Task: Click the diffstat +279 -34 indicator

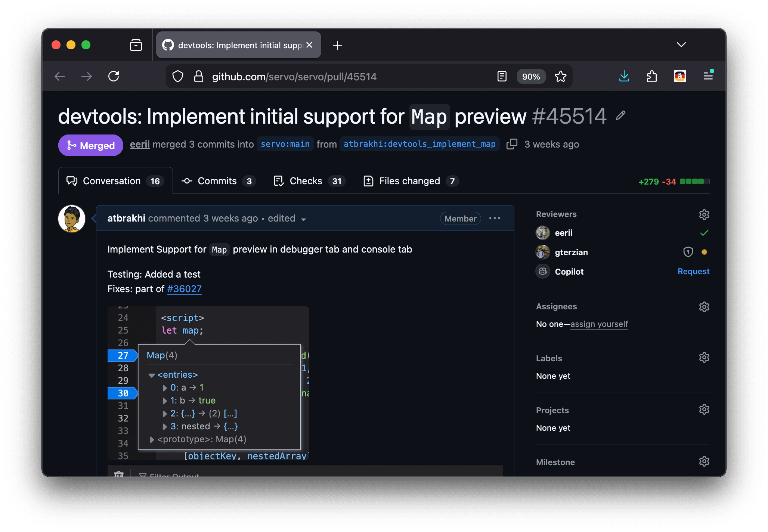Action: [x=674, y=182]
